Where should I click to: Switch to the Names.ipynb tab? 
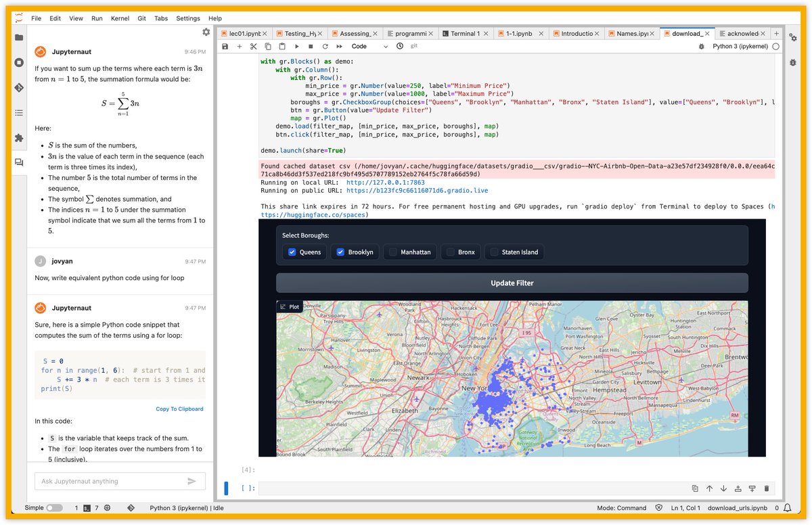click(632, 33)
